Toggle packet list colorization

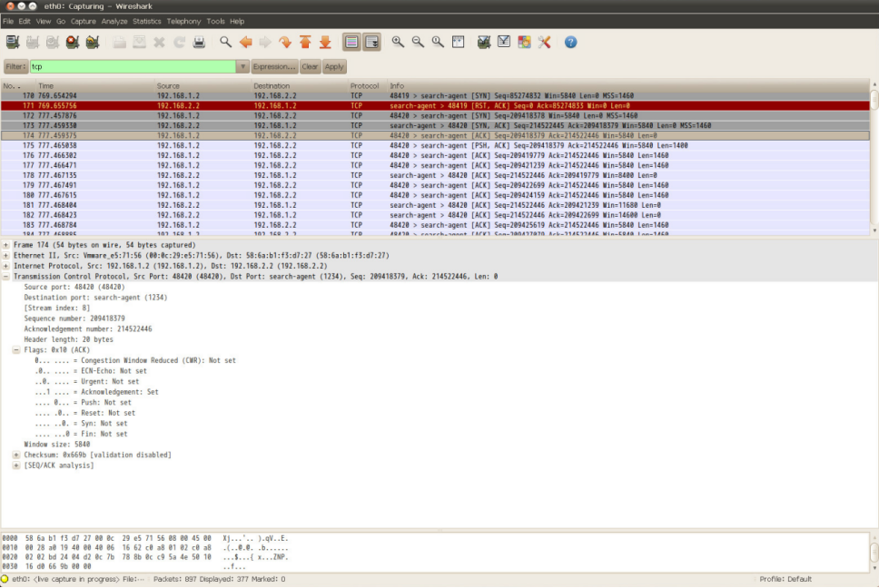pos(351,42)
